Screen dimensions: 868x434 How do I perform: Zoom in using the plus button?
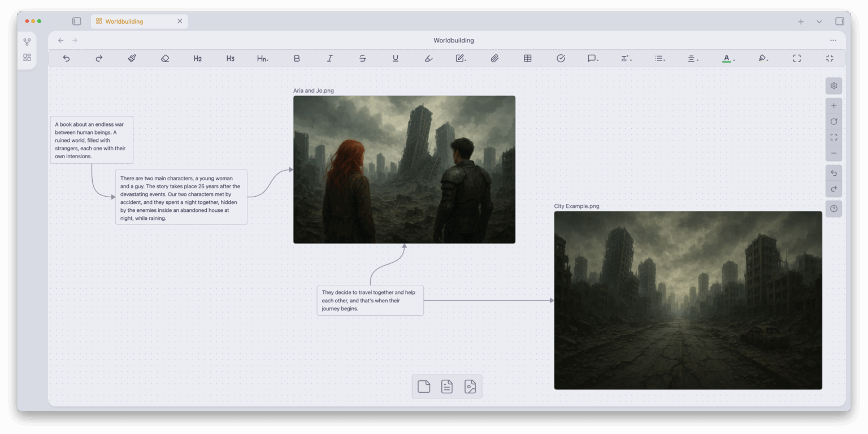coord(834,105)
